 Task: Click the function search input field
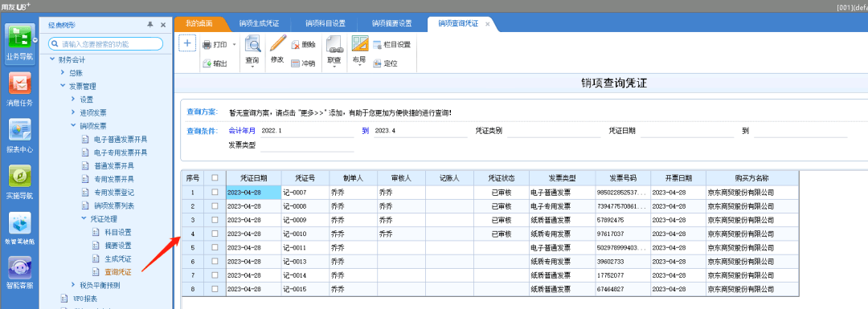click(106, 43)
